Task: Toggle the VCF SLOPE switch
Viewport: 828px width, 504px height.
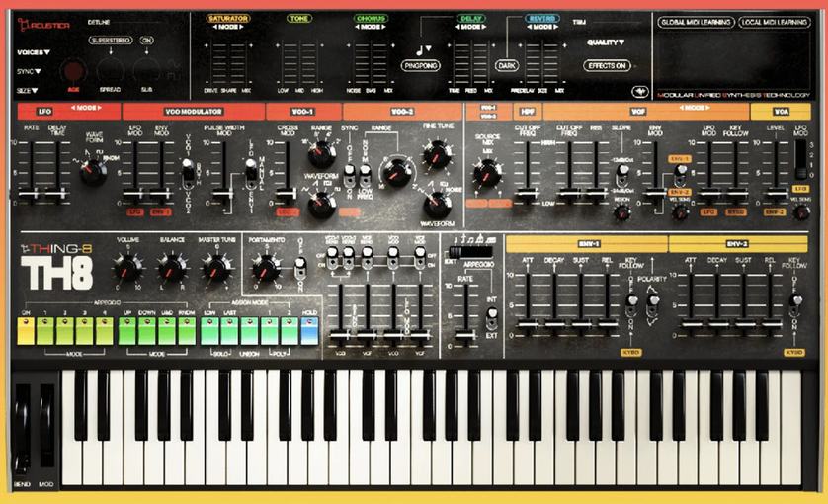Action: point(622,175)
